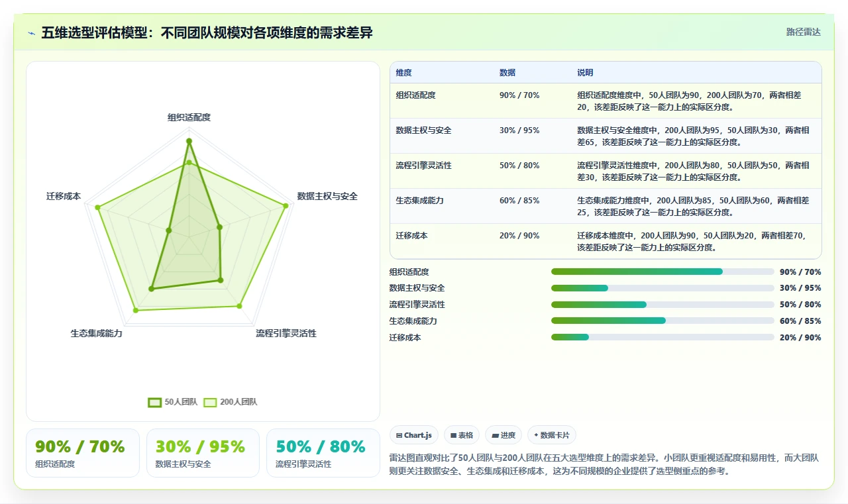This screenshot has height=504, width=848.
Task: Click the icon in the Chart.js tag
Action: [399, 435]
